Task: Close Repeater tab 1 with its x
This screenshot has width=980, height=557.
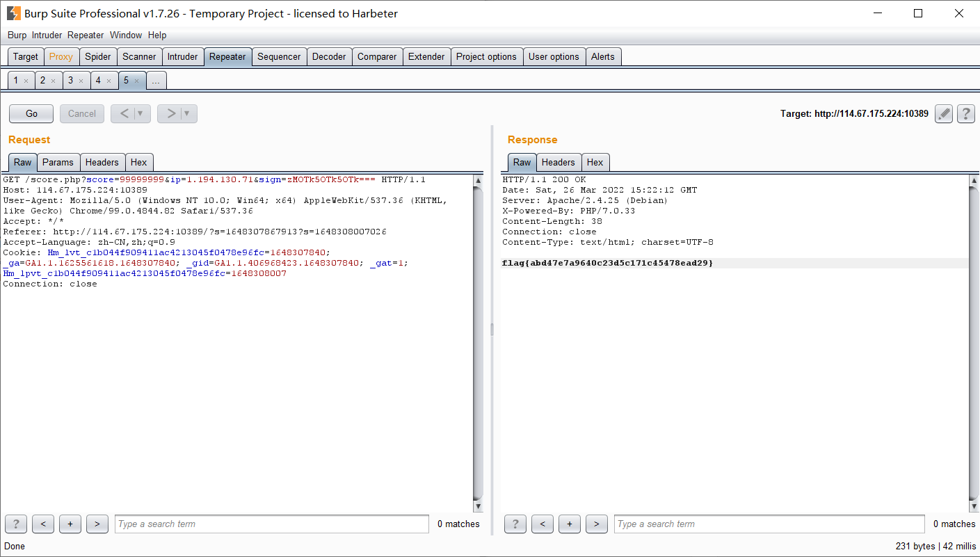Action: [26, 81]
